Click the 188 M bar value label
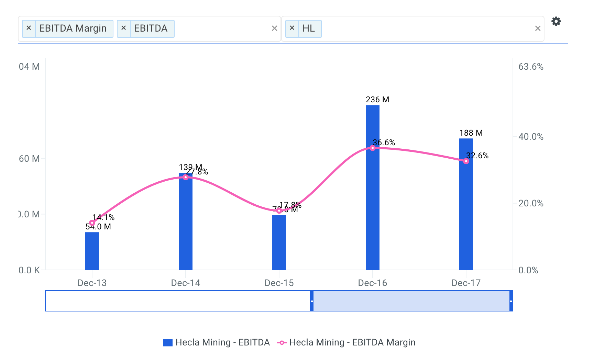Viewport: 594px width, 364px height. pos(471,133)
